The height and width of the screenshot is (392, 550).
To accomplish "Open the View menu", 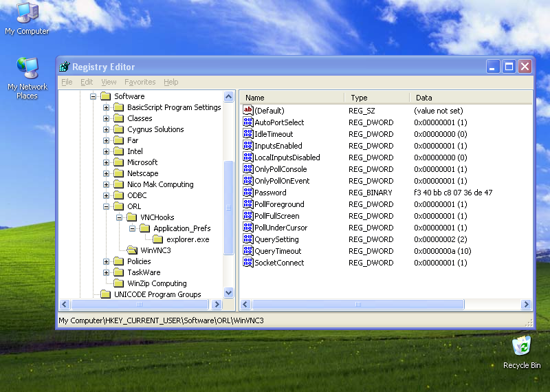I will point(109,82).
